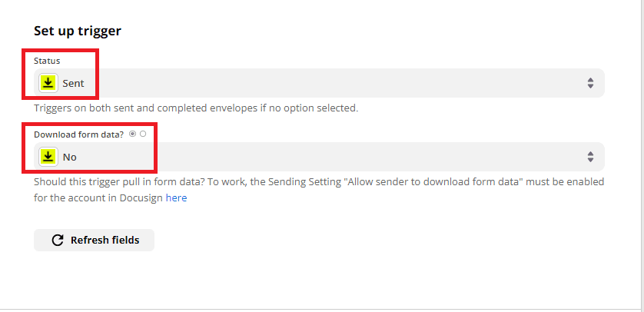This screenshot has height=312, width=644.
Task: Click the 'Sent' value text
Action: click(x=74, y=83)
